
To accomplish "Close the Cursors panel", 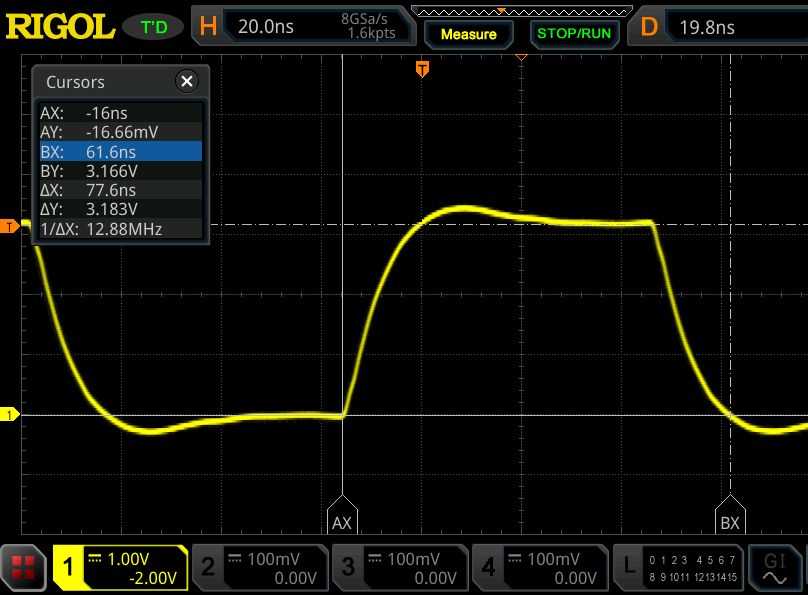I will pos(187,81).
